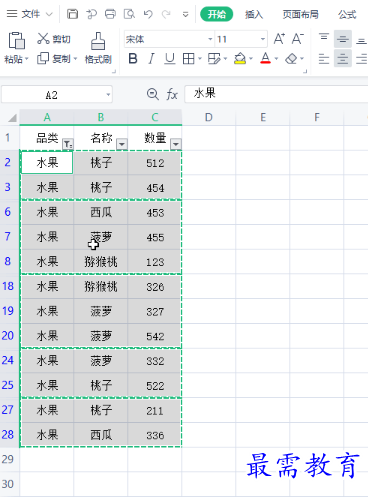The image size is (368, 497).
Task: Expand the 复制 dropdown arrow
Action: click(x=75, y=59)
